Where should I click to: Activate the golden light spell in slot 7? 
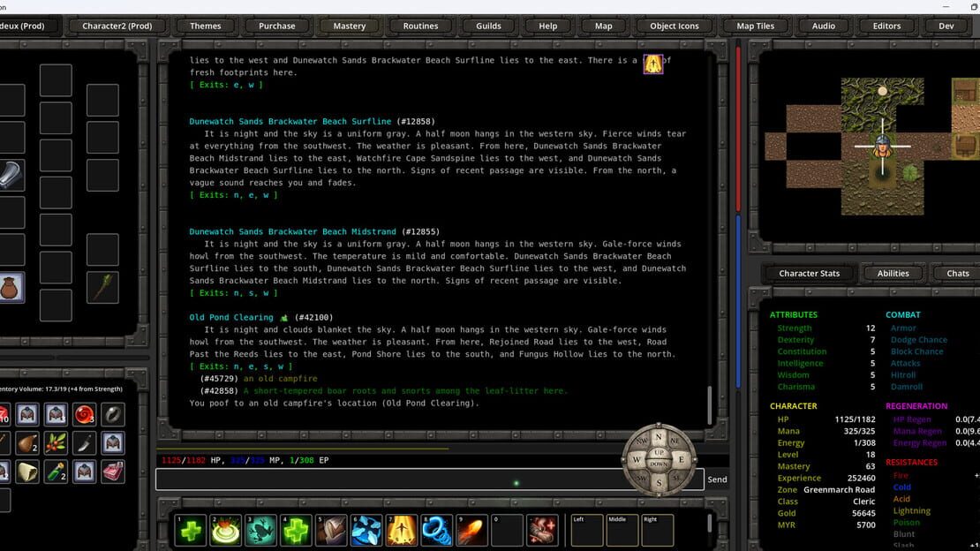coord(401,531)
